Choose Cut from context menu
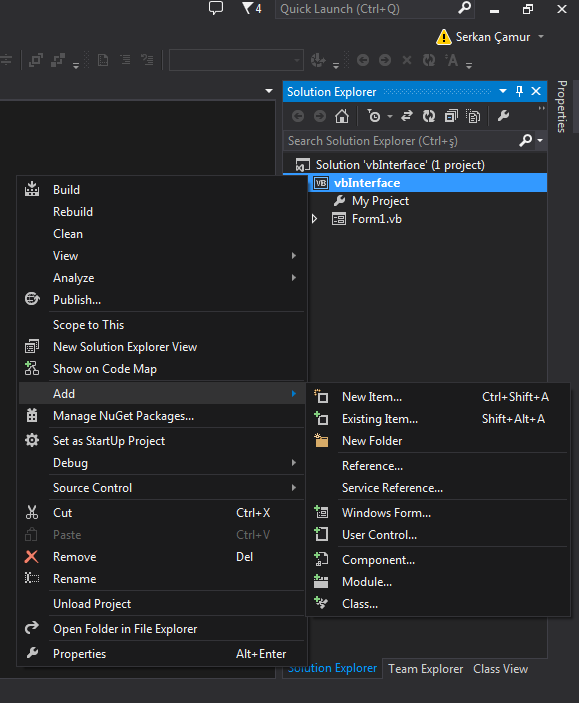579x703 pixels. point(162,512)
